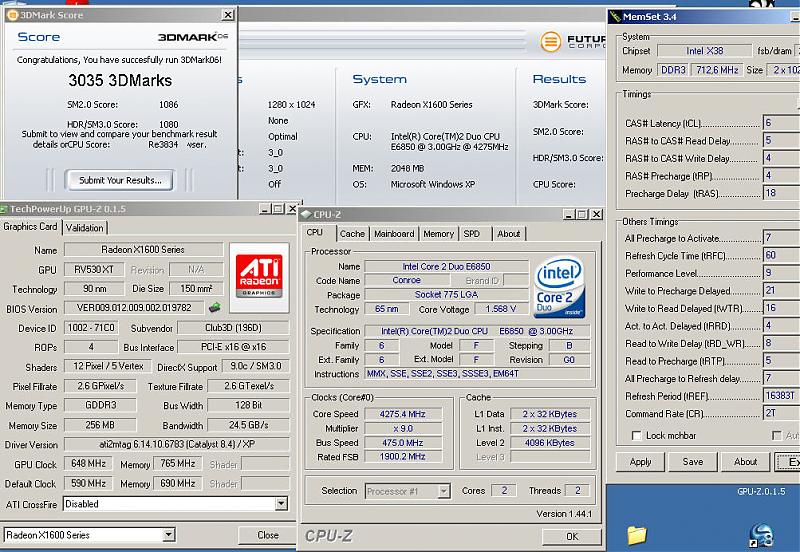This screenshot has width=800, height=552.
Task: Click the Memory clock 765 MHz field
Action: click(x=178, y=464)
